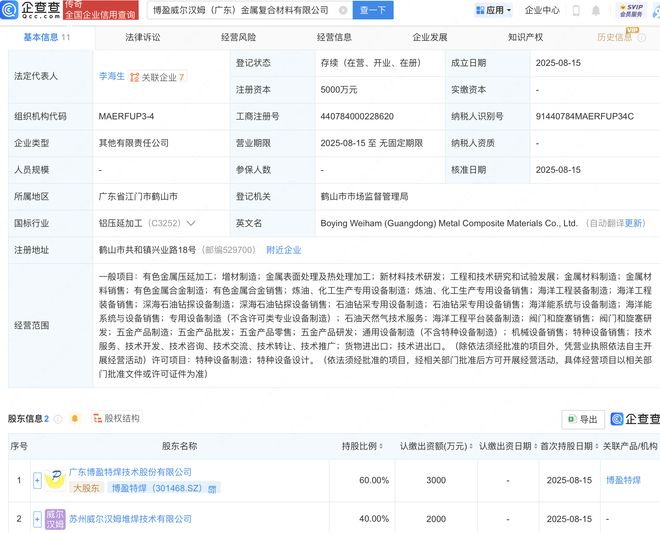Viewport: 660px width, 533px height.
Task: Switch to 基本信息 tab
Action: coord(47,37)
